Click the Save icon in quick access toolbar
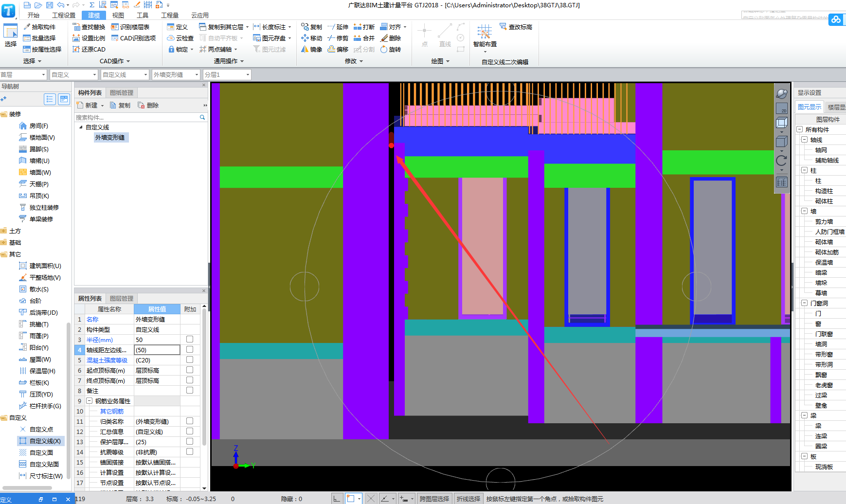Screen dimensions: 846x504 pos(50,5)
